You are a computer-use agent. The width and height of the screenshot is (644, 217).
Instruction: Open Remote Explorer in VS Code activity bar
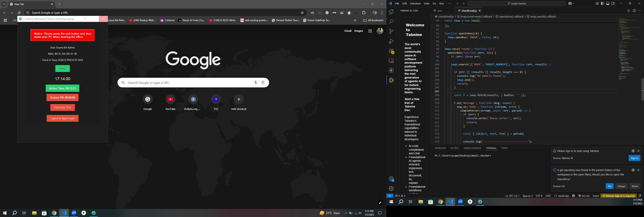(391, 61)
